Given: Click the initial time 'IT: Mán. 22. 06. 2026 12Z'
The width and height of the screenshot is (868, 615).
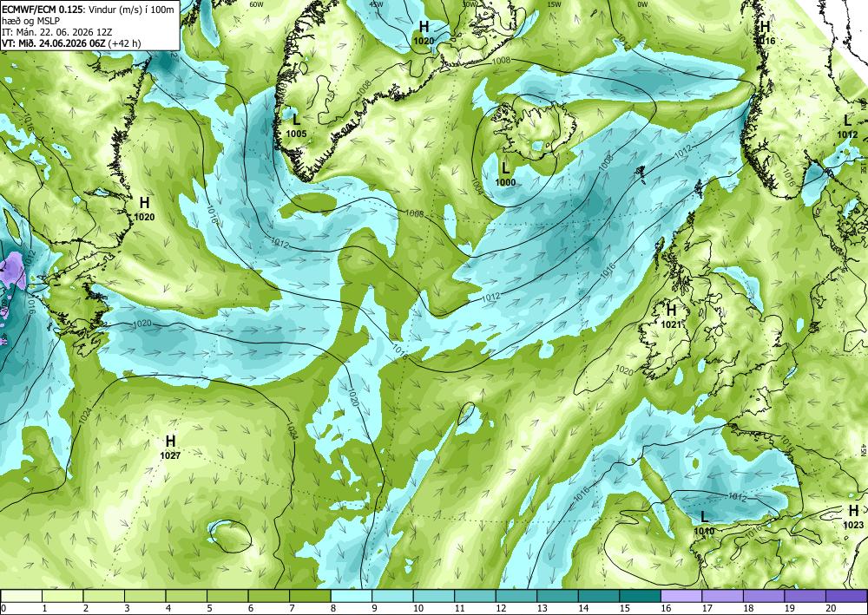Looking at the screenshot, I should point(56,32).
